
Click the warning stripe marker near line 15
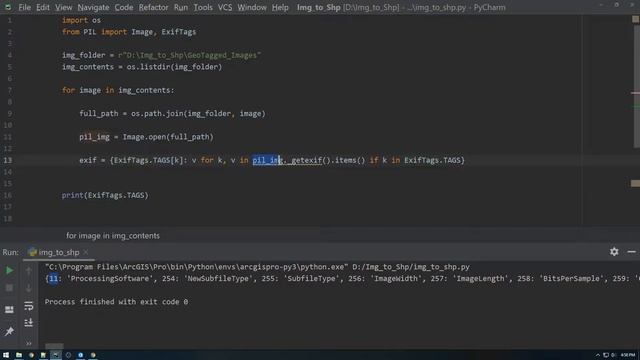pos(635,183)
